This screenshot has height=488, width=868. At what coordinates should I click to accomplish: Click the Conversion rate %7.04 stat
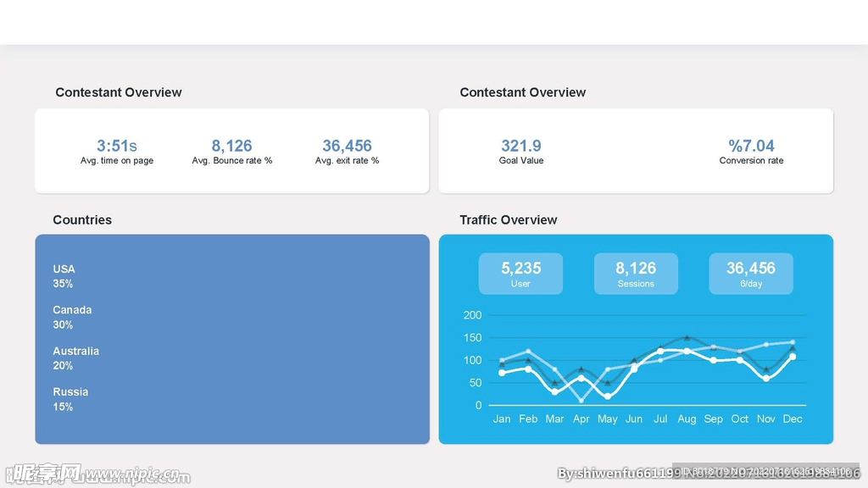click(x=751, y=151)
